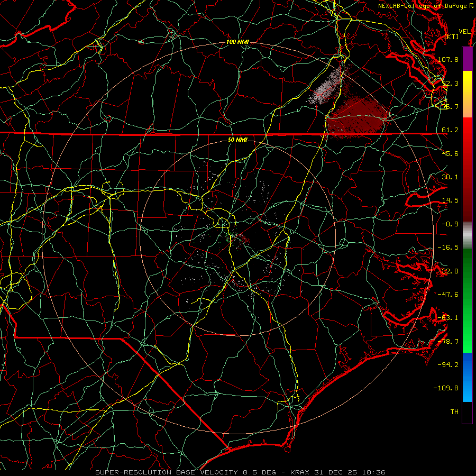Click the SUPER-RESOLUTION BASE VELOCITY title
476x476 pixels.
pyautogui.click(x=167, y=472)
